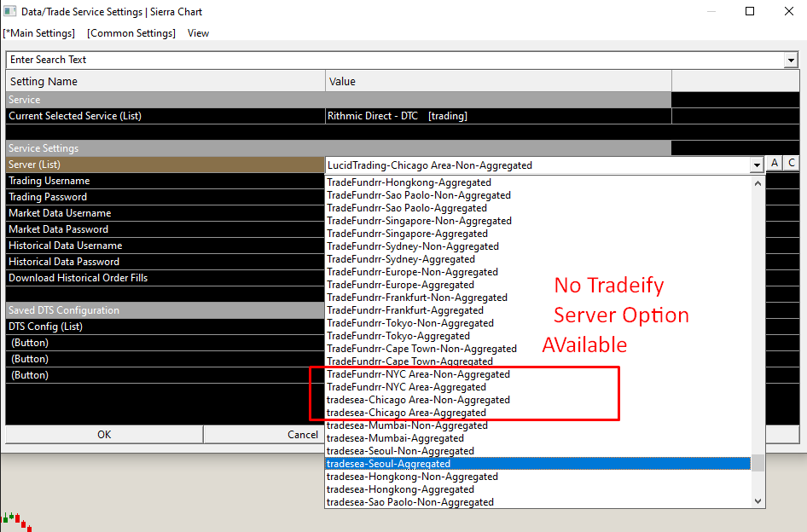This screenshot has height=532, width=807.
Task: Choose tradesea-Mumbai-Non-Aggregated server
Action: (538, 425)
